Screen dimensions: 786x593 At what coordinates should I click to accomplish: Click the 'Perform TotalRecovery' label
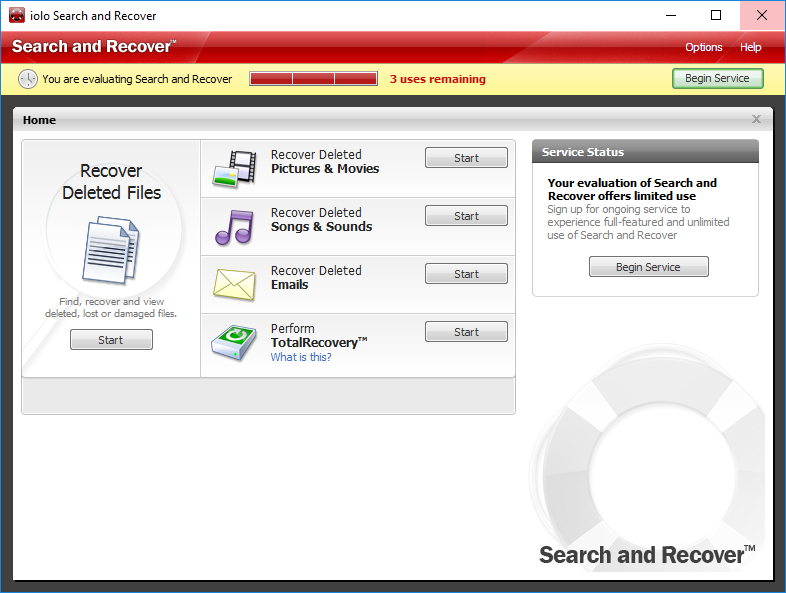(x=319, y=336)
